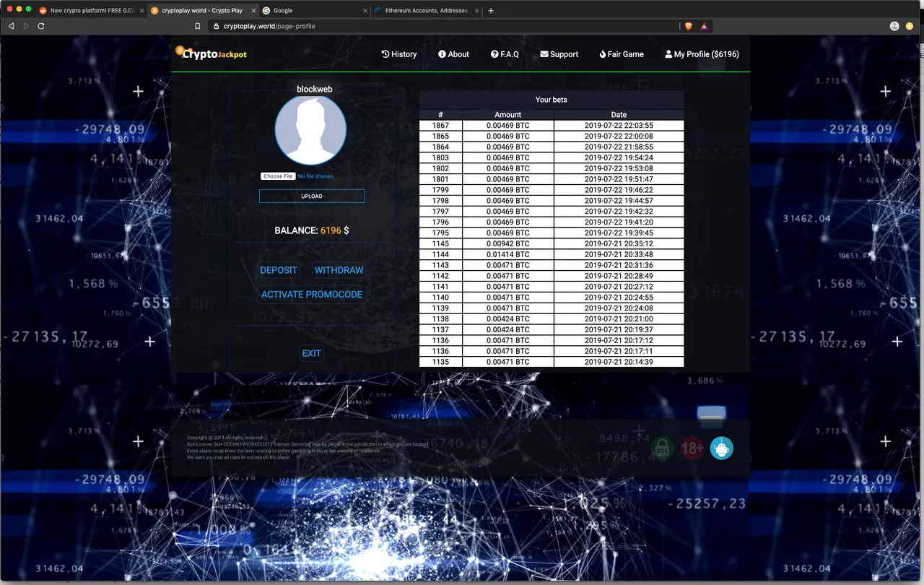Open My Profile ($6196)
The width and height of the screenshot is (924, 585).
click(702, 54)
